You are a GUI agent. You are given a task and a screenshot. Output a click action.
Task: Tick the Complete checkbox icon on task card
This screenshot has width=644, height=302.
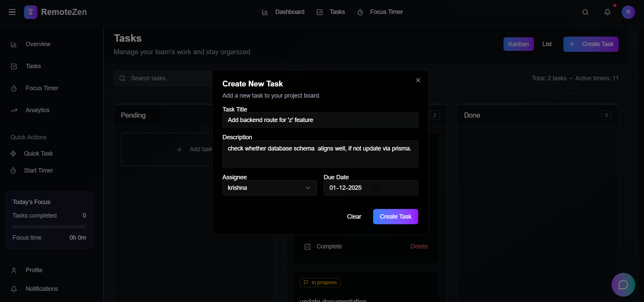tap(307, 247)
